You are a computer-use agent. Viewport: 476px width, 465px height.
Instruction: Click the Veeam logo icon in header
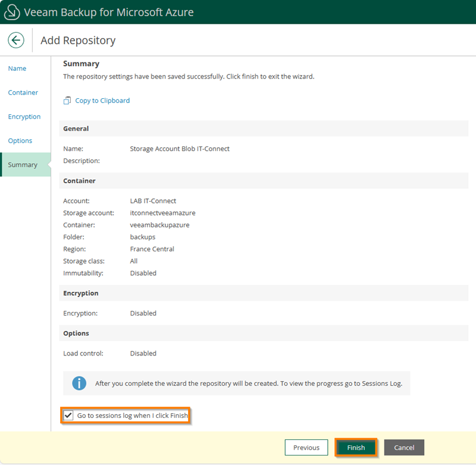[12, 12]
